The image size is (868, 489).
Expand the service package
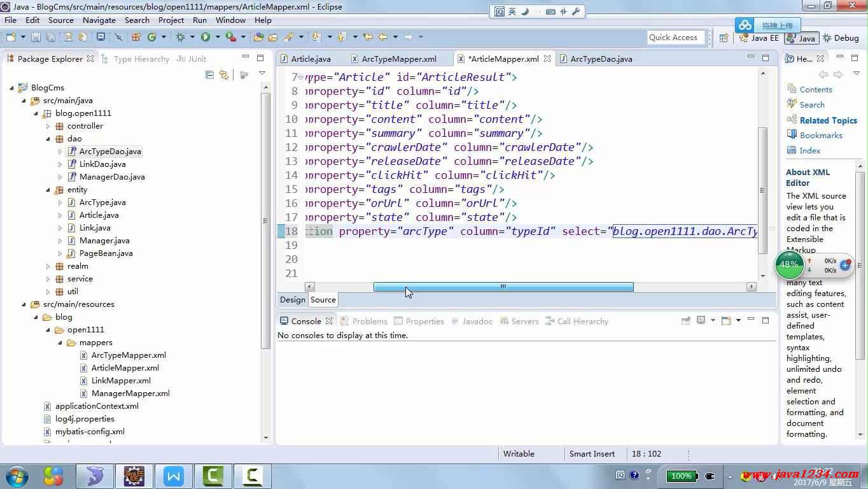[48, 279]
